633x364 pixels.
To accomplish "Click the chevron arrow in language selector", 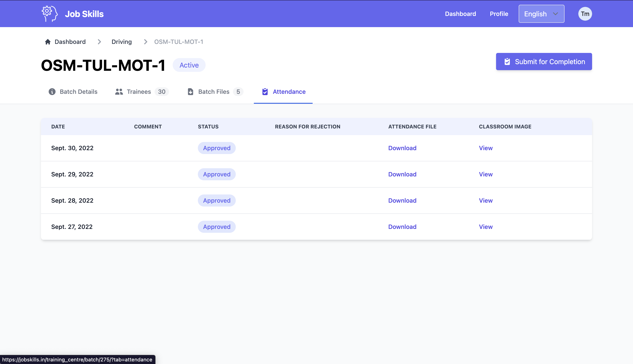I will (555, 14).
